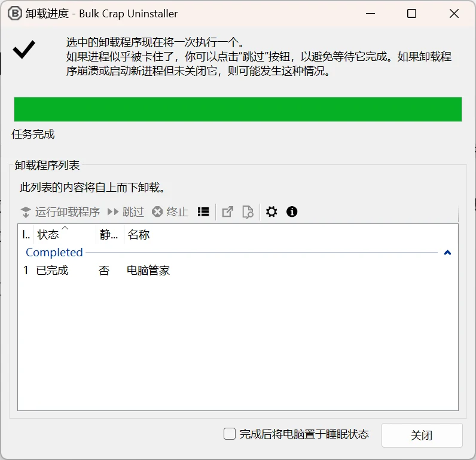
Task: Click the Close (关闭) button
Action: [422, 435]
